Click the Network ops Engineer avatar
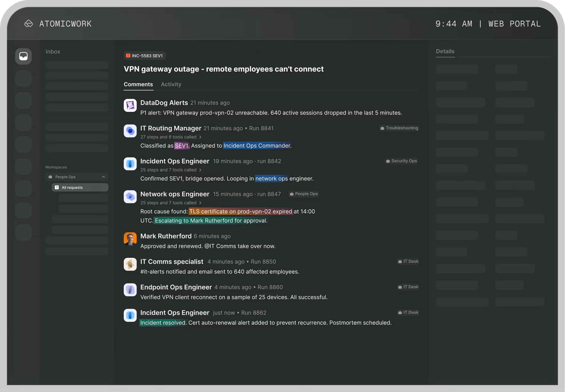This screenshot has height=392, width=565. pyautogui.click(x=130, y=197)
